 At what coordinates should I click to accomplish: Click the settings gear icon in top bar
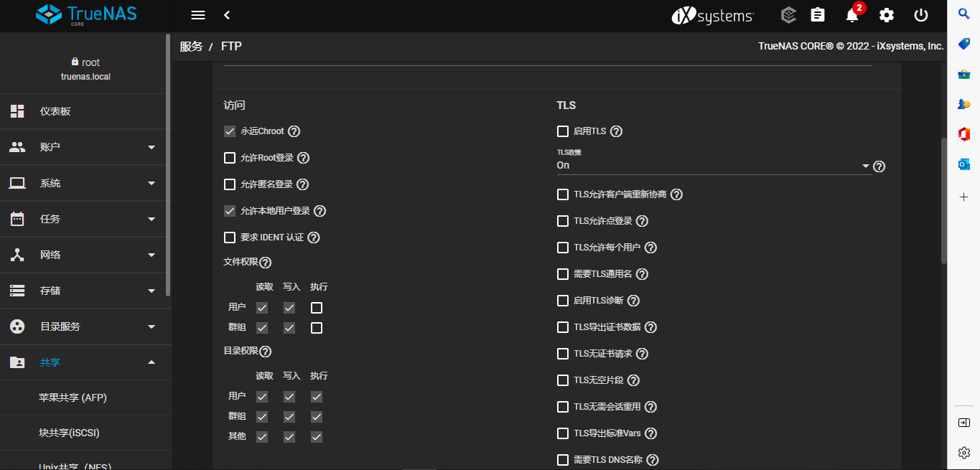[x=887, y=15]
